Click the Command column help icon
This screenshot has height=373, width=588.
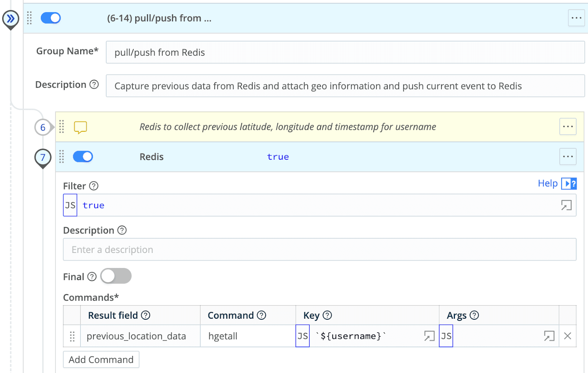click(261, 315)
